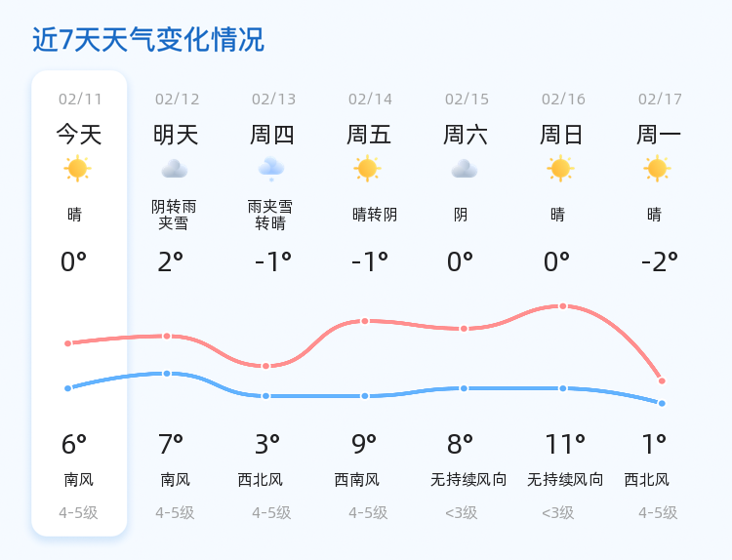The height and width of the screenshot is (560, 732).
Task: Click the sunny icon for today 02/11
Action: click(77, 169)
